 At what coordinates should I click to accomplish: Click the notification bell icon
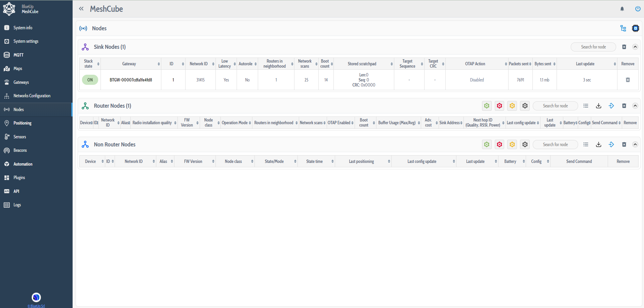[622, 9]
